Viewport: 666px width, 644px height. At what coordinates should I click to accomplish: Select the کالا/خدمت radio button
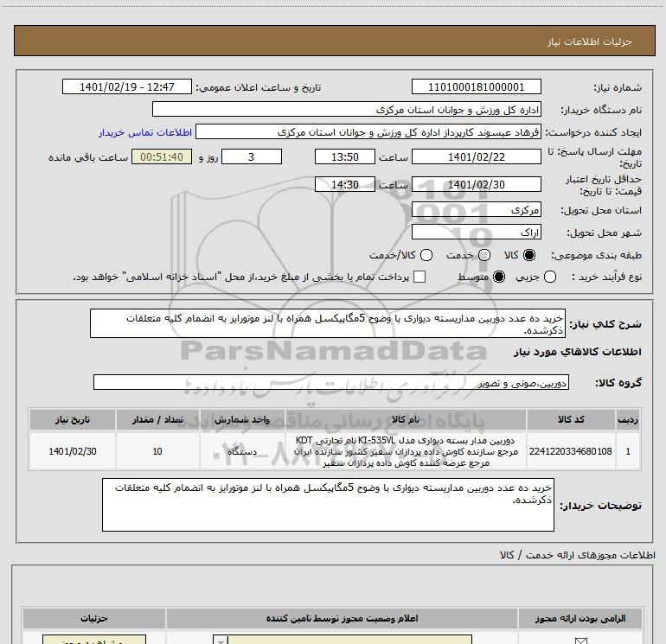[426, 255]
